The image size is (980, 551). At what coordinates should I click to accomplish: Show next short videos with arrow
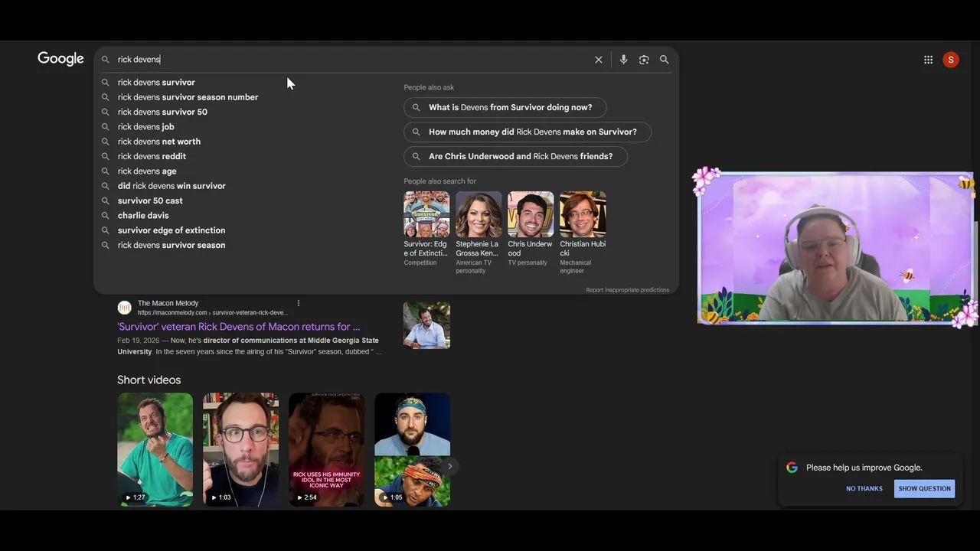tap(450, 466)
